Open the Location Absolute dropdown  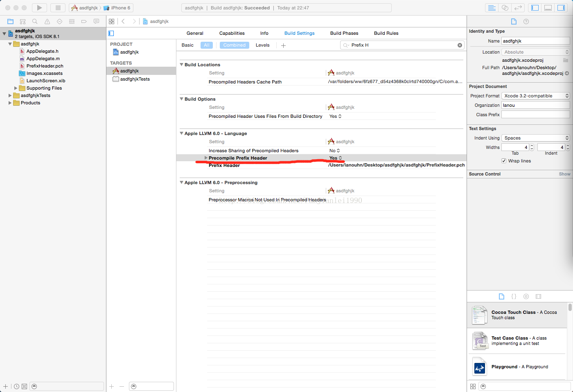[536, 52]
